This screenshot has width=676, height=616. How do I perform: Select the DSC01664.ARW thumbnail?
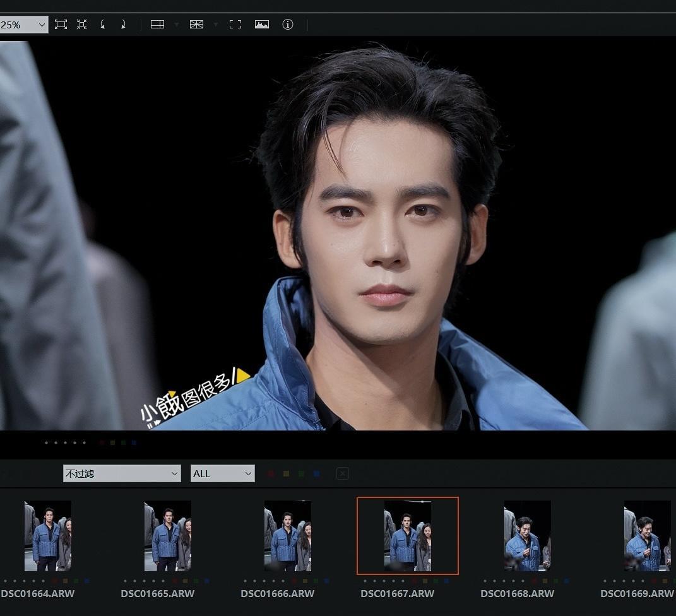(x=48, y=536)
